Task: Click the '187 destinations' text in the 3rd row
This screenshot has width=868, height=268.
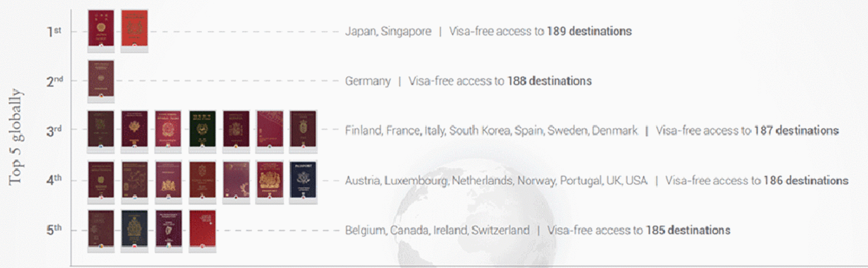Action: pyautogui.click(x=796, y=131)
